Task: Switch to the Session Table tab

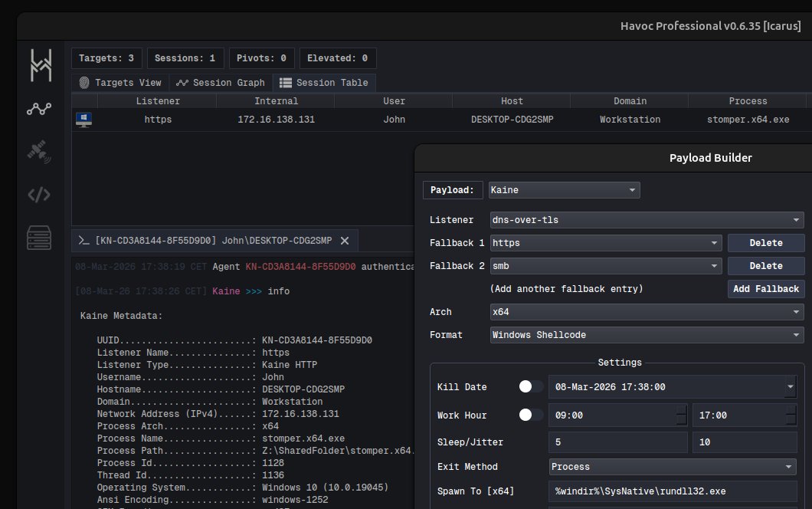Action: tap(324, 83)
